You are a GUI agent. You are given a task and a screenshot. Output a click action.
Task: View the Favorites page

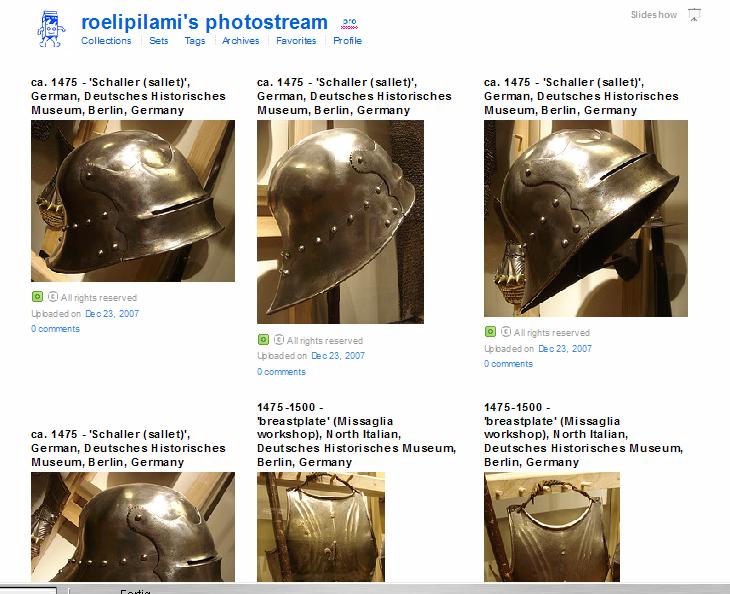tap(296, 41)
